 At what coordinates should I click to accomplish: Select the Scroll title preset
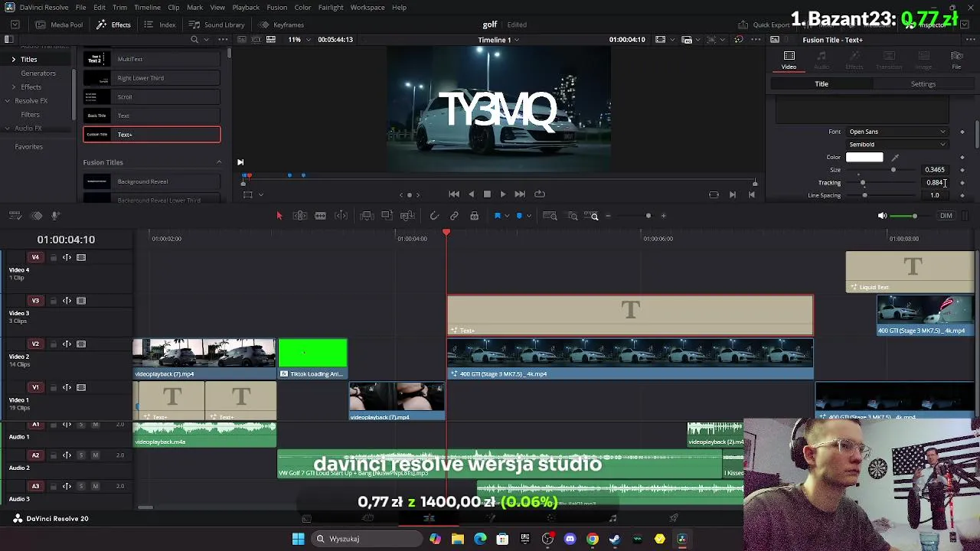[152, 97]
